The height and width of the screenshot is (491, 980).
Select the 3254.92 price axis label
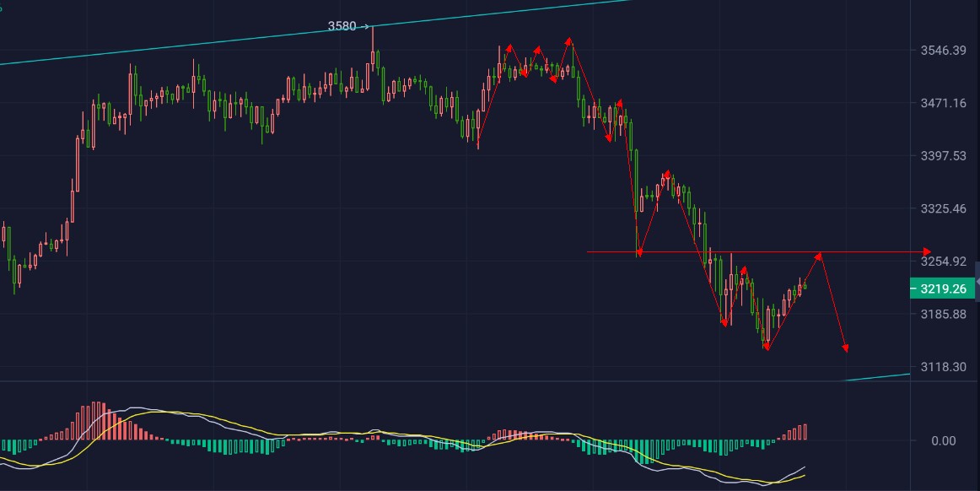coord(943,261)
